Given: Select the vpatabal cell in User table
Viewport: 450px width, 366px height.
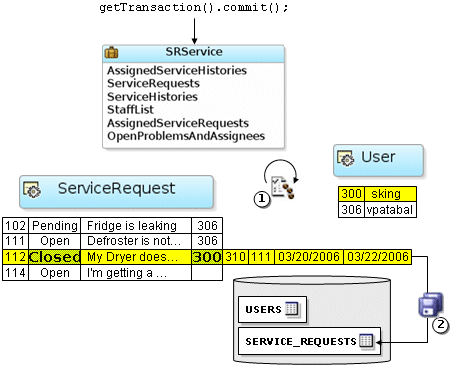Looking at the screenshot, I should pos(391,210).
